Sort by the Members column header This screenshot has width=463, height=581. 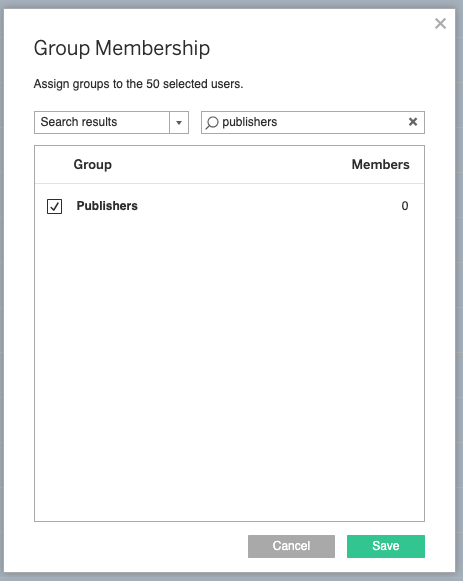pyautogui.click(x=380, y=165)
